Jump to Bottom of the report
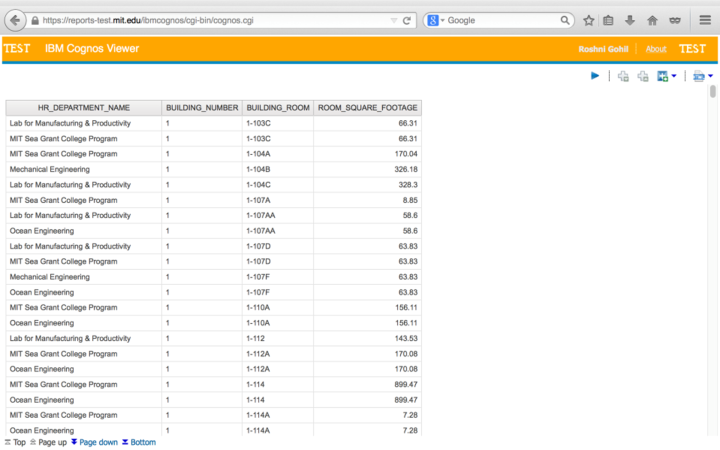Screen dimensions: 720x450 coord(139,442)
